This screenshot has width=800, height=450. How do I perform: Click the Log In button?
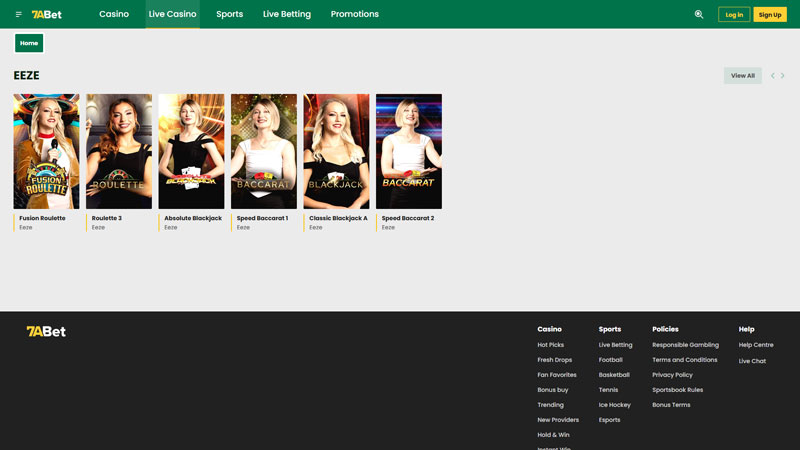[x=734, y=14]
